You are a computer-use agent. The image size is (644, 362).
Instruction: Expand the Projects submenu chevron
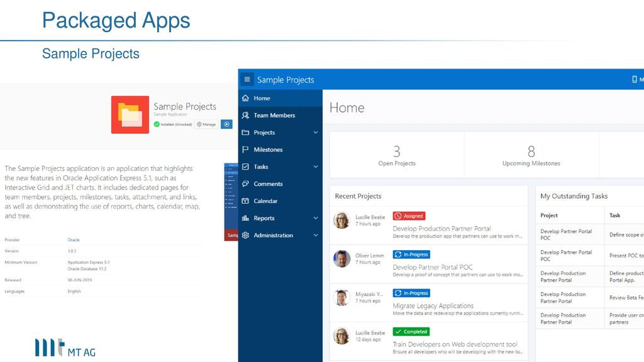(x=316, y=133)
